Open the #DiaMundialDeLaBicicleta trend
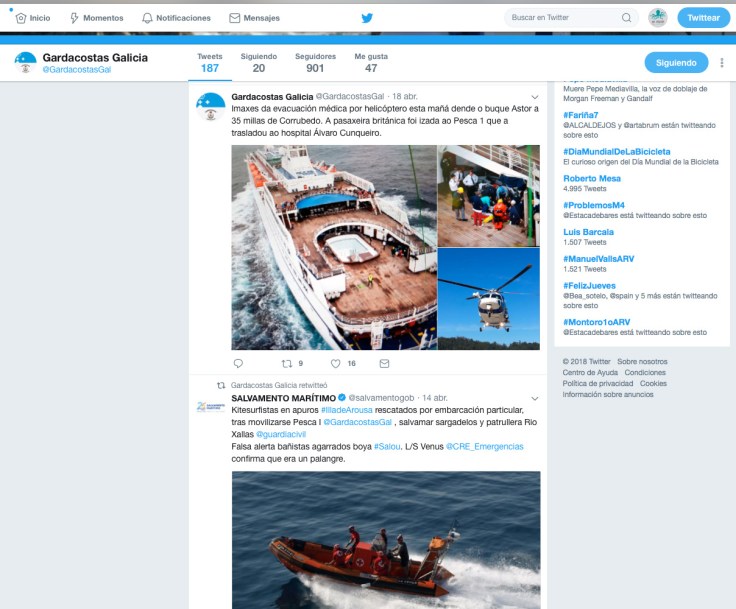736x609 pixels. click(616, 152)
